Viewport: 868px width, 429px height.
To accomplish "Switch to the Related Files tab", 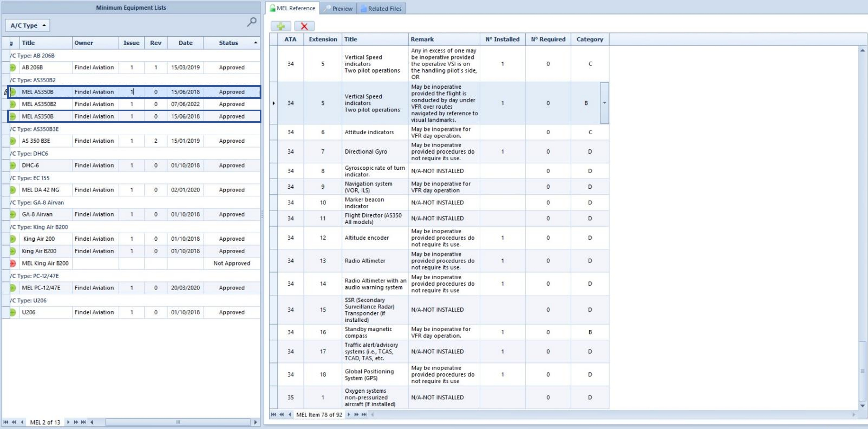I will [381, 8].
